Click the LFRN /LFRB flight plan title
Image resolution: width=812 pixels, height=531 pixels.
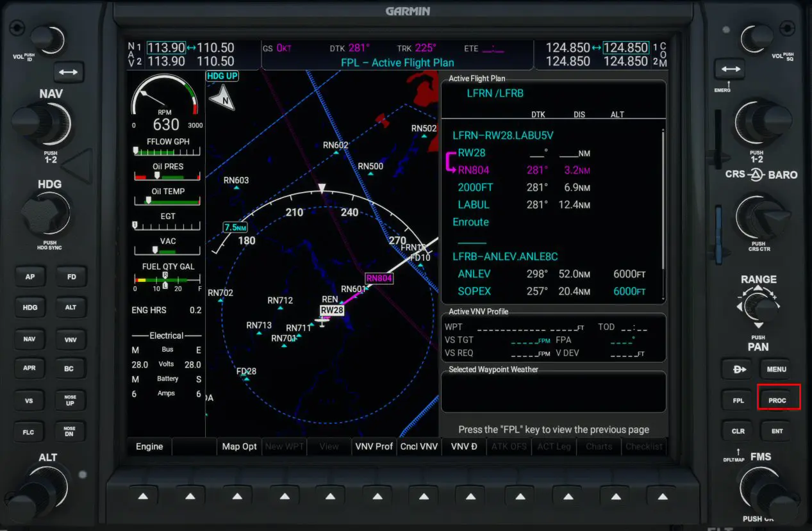[x=495, y=94]
